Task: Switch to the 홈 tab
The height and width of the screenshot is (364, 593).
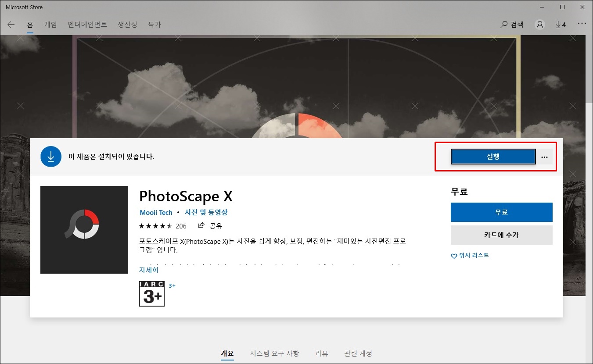Action: 30,25
